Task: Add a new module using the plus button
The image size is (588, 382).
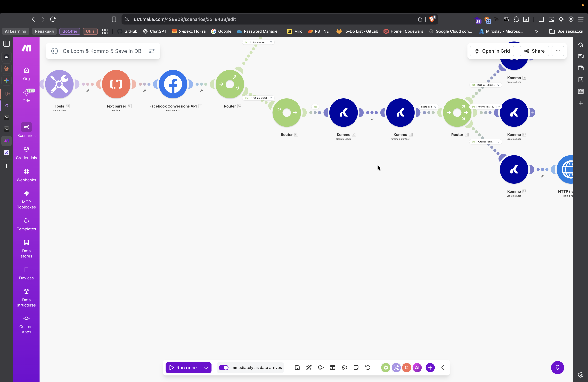Action: click(x=430, y=367)
